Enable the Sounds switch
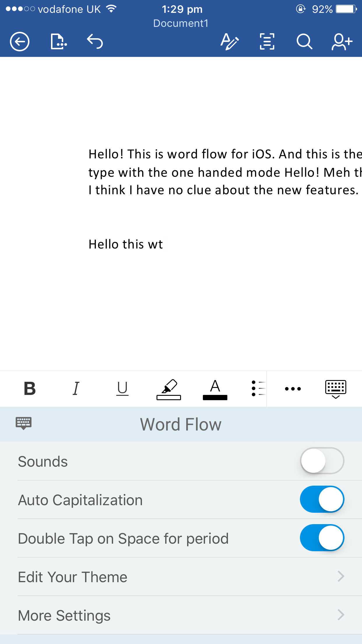 pyautogui.click(x=322, y=461)
